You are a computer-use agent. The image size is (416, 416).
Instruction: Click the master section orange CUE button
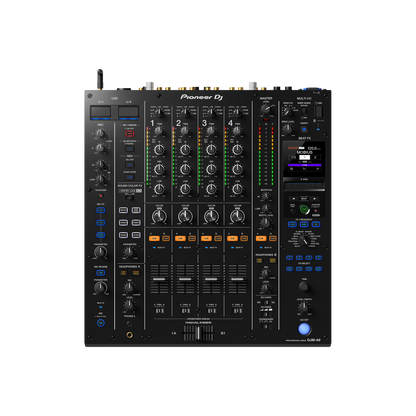point(261,238)
